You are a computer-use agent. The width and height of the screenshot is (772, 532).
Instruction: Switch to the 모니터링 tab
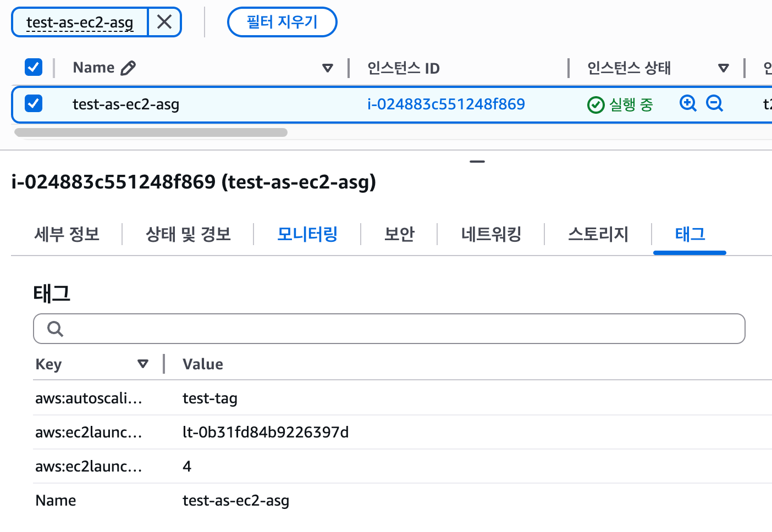click(307, 234)
